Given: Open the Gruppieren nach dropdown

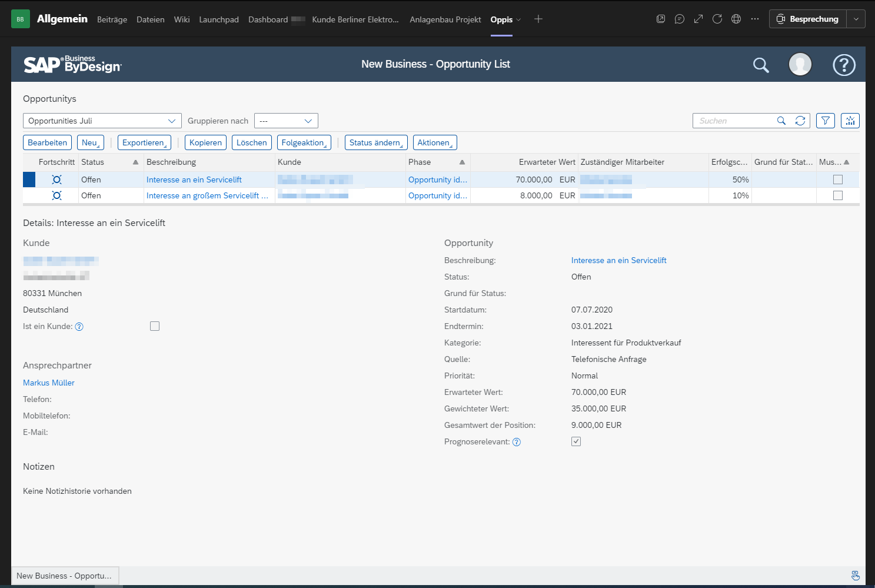Looking at the screenshot, I should click(x=308, y=121).
